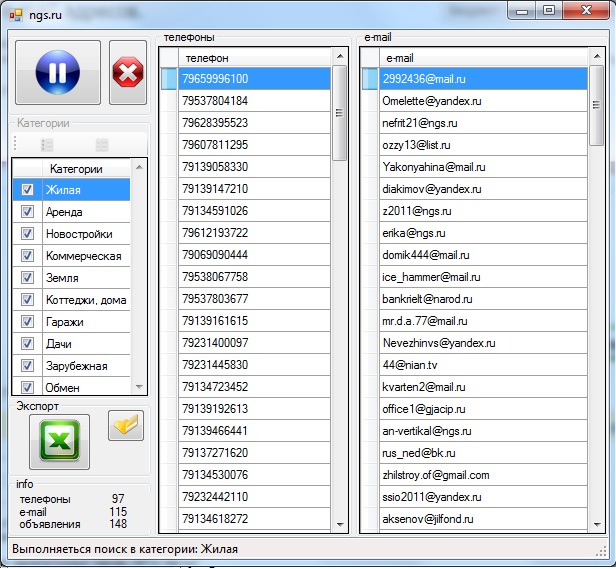616x569 pixels.
Task: Click the ngs.ru app icon in title bar
Action: [x=15, y=15]
